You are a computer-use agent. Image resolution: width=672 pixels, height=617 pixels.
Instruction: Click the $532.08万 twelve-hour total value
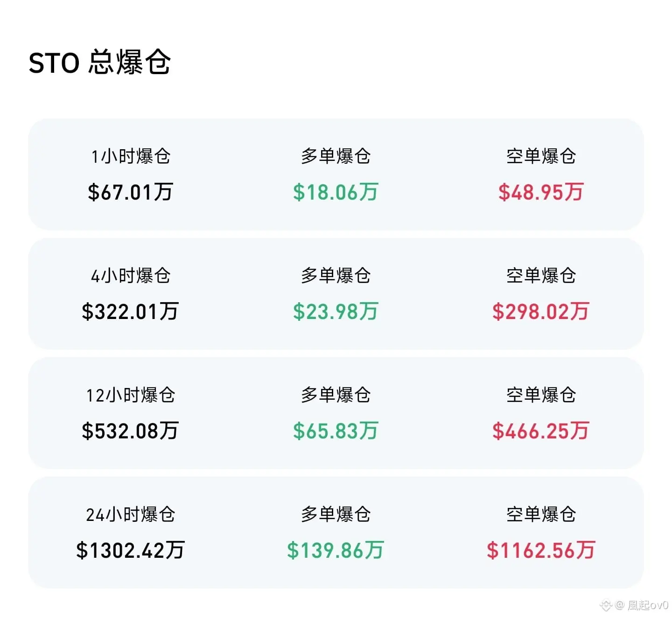point(130,431)
